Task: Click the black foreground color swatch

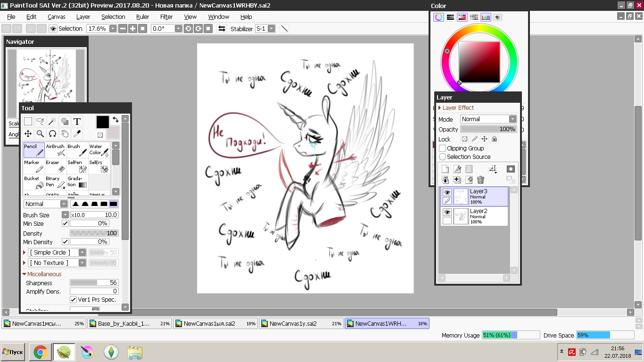Action: [x=102, y=122]
